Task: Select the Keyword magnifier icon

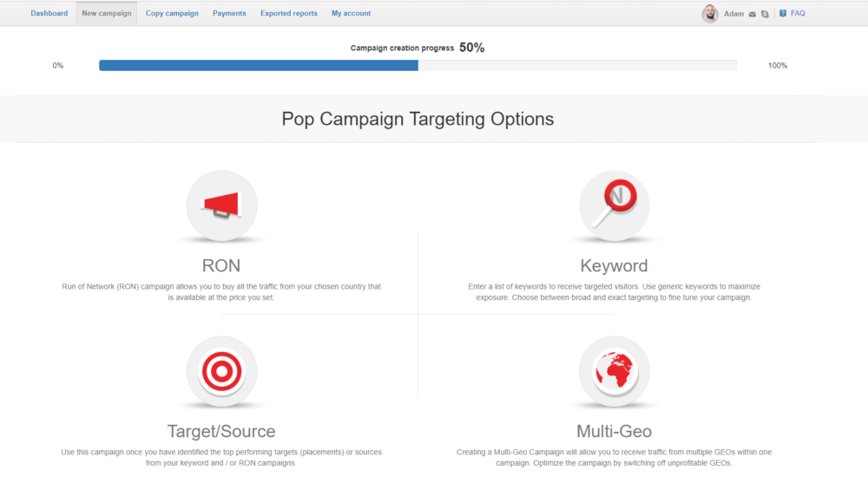Action: click(614, 205)
